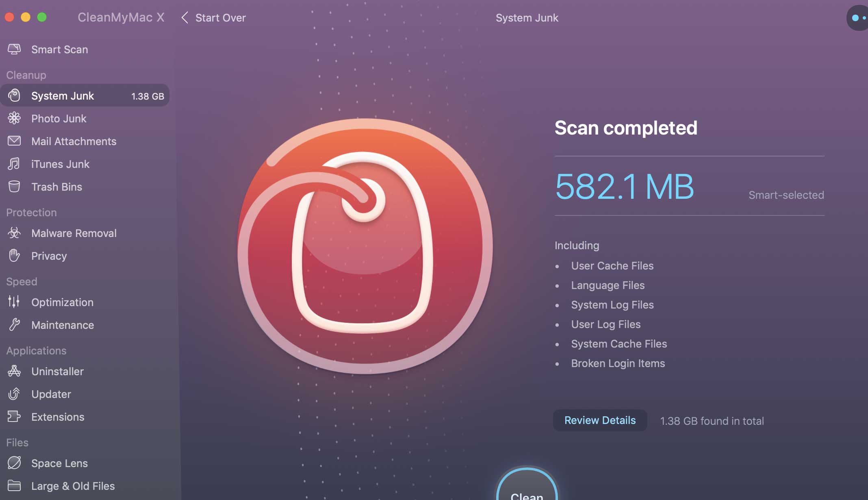Click the Mail Attachments envelope icon
This screenshot has width=868, height=500.
(x=14, y=141)
